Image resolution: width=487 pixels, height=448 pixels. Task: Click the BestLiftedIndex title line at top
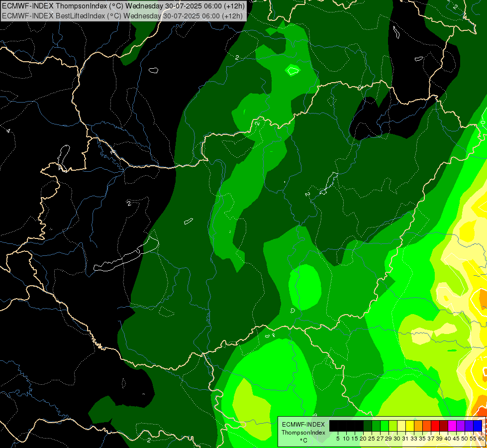pos(122,15)
